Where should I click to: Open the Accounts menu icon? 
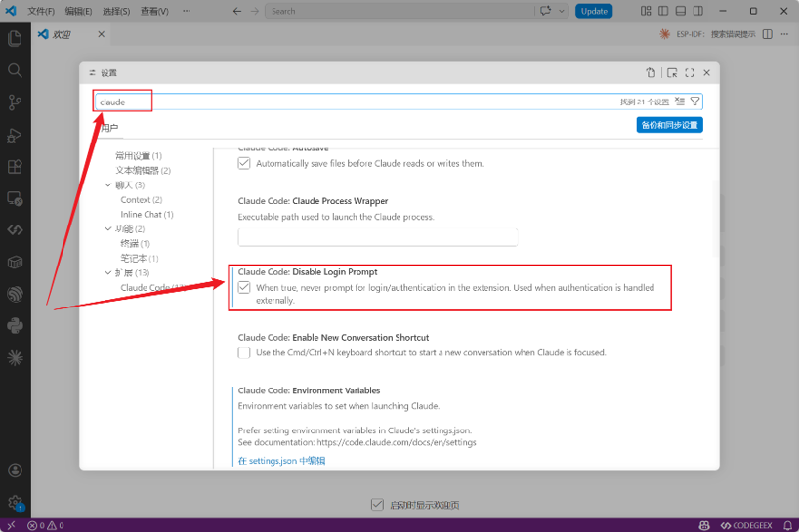(x=15, y=471)
